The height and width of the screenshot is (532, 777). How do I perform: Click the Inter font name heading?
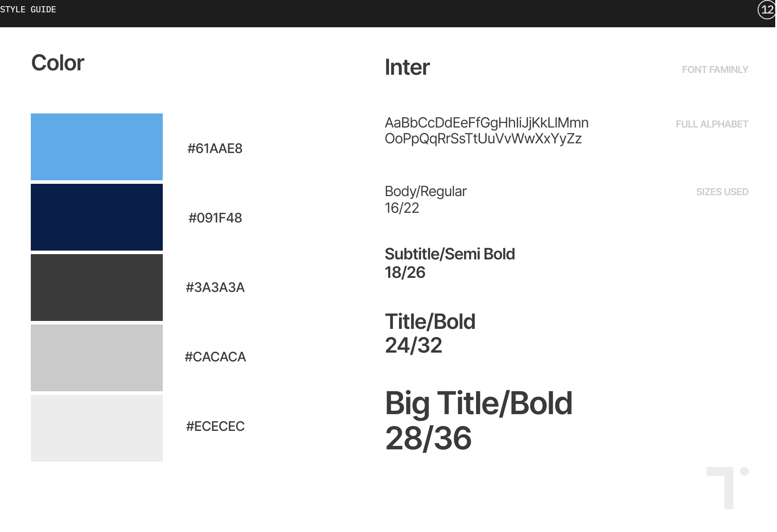(x=407, y=67)
